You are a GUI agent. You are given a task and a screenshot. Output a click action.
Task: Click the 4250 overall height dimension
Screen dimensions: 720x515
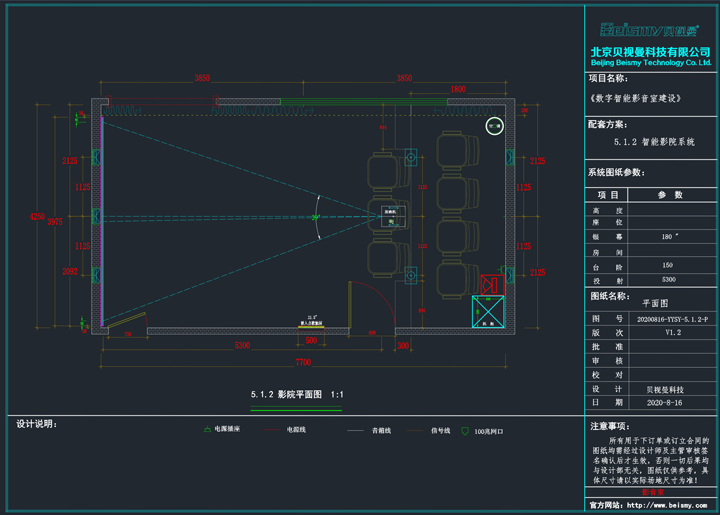tap(37, 217)
